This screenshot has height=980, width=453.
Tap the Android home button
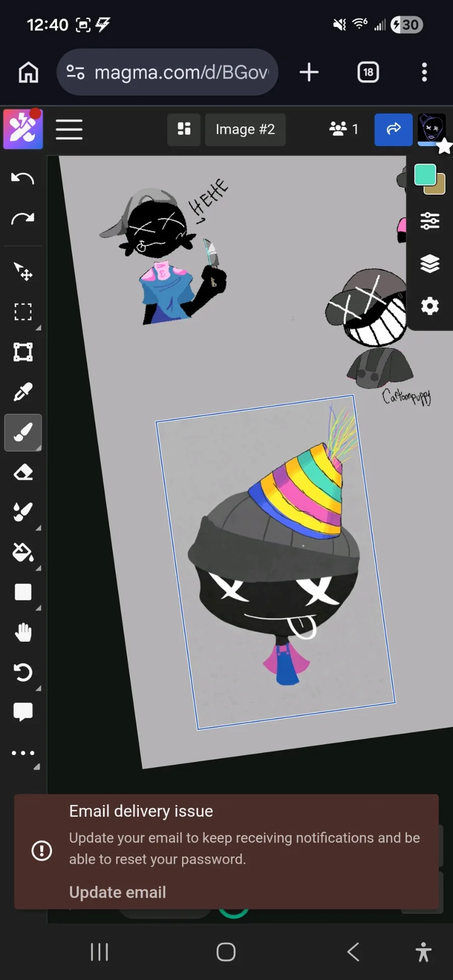point(226,952)
